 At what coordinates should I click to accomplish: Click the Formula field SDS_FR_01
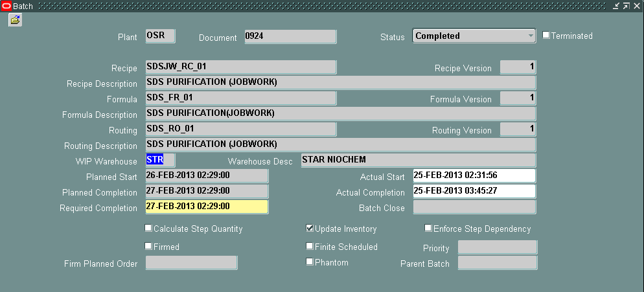pos(241,98)
